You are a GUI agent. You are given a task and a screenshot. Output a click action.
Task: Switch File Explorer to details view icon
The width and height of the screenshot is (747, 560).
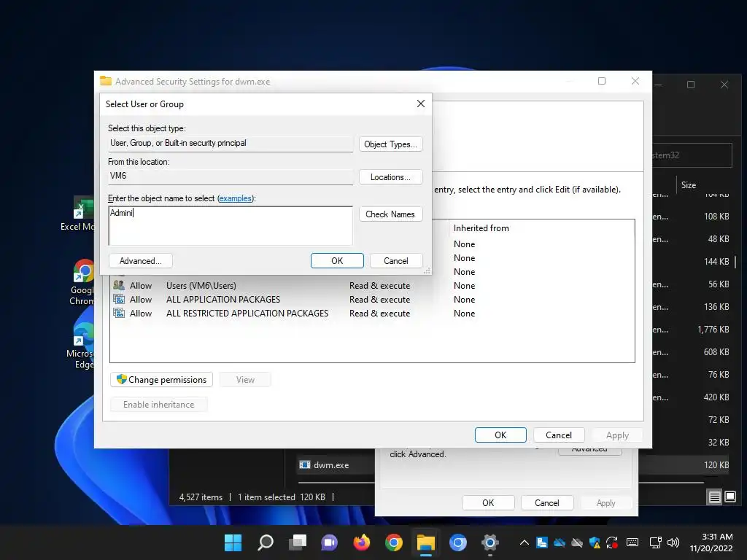(x=715, y=497)
